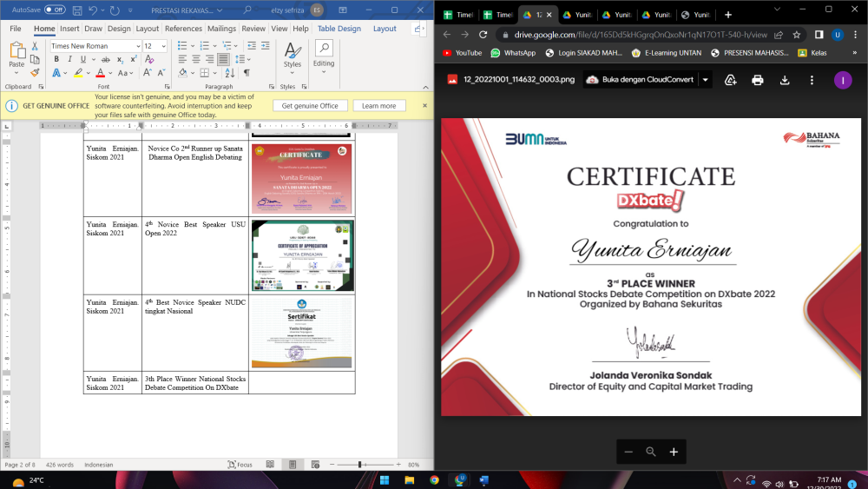Open the YouTube bookmark in Chrome

463,53
